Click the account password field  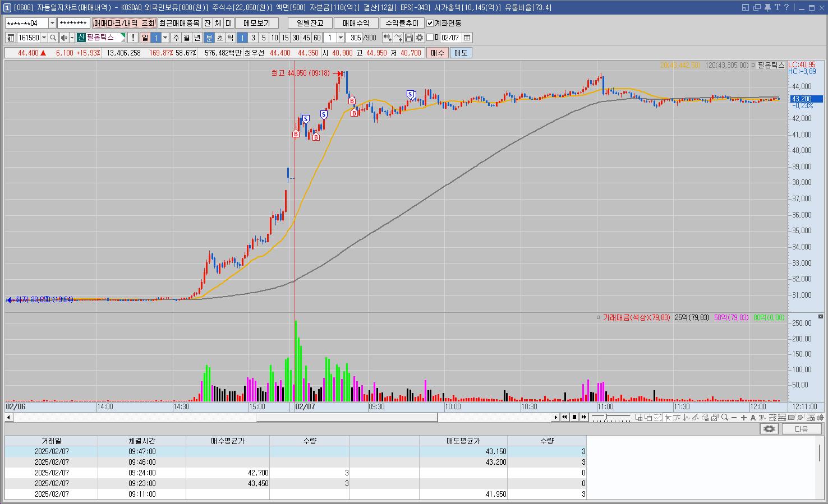(73, 23)
